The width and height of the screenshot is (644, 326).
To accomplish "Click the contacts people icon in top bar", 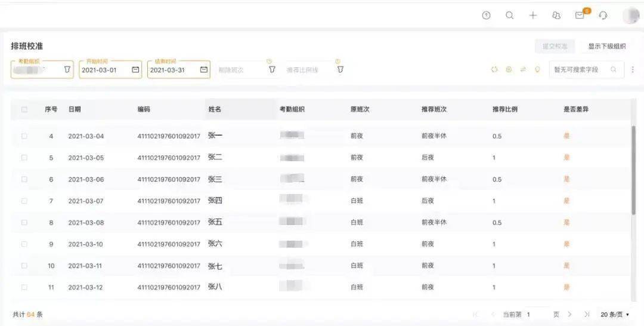I will (556, 16).
